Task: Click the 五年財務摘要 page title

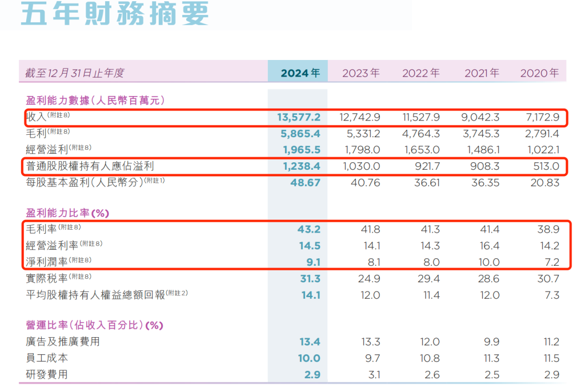Action: 115,14
